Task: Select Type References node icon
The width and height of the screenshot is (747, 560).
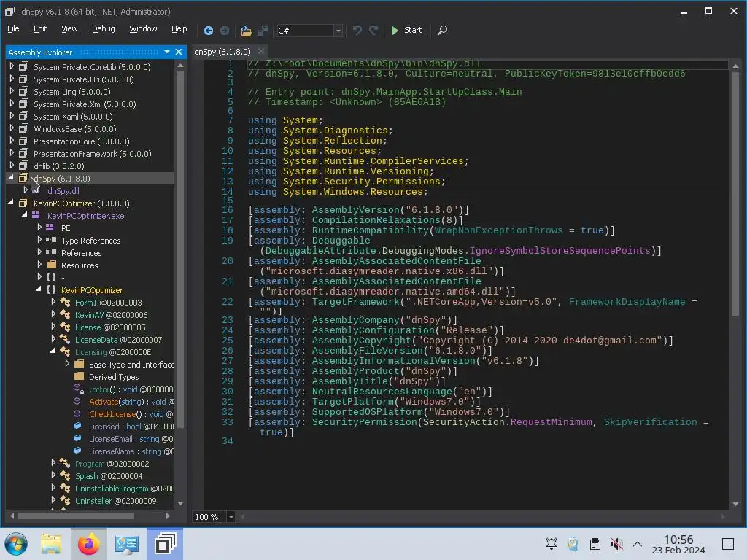Action: click(51, 240)
